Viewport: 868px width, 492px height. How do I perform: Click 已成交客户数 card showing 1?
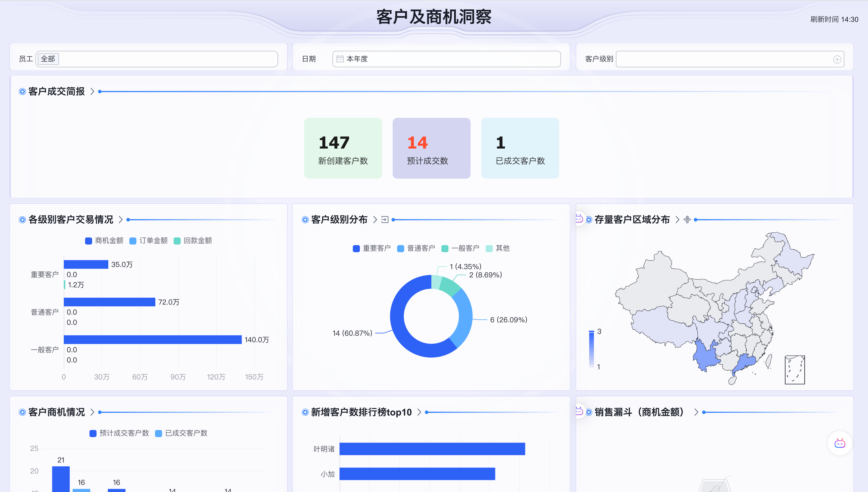click(519, 148)
